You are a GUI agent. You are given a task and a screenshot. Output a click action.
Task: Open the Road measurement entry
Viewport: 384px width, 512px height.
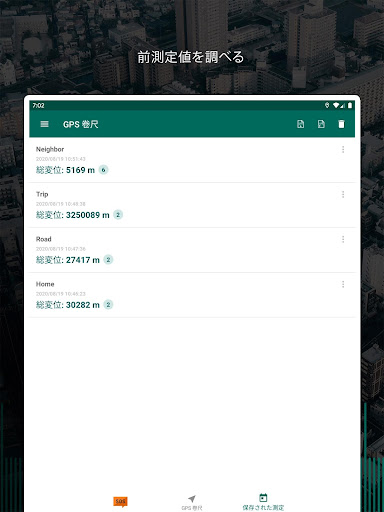tap(192, 250)
